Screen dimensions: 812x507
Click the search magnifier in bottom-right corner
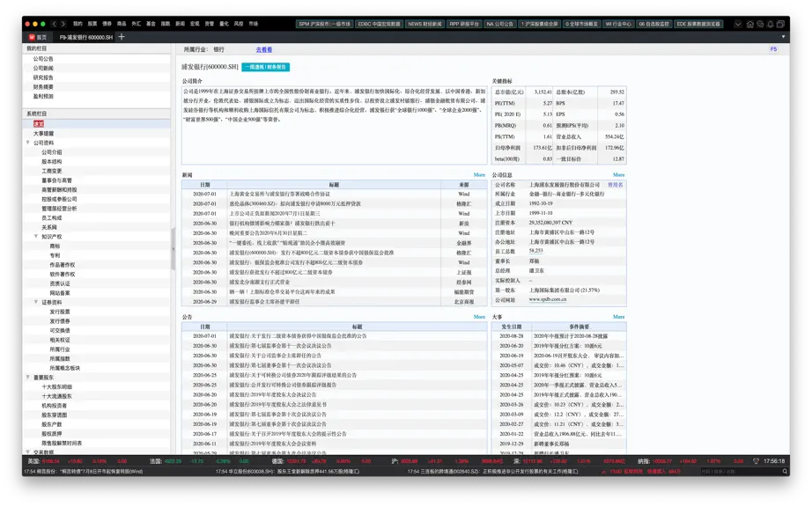tap(785, 471)
